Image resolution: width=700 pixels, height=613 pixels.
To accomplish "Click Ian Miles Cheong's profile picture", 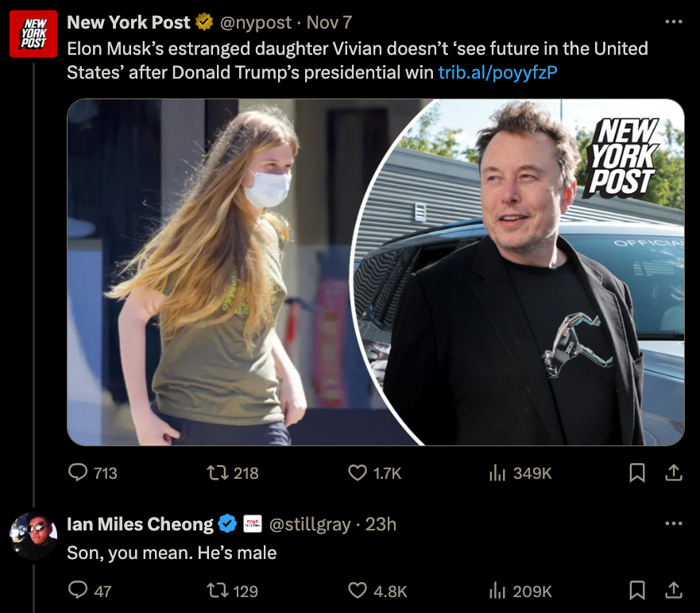I will point(33,536).
